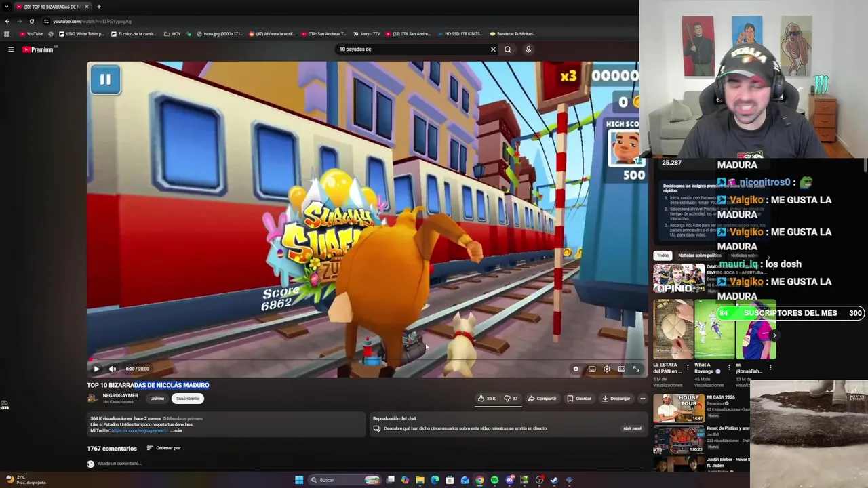Image resolution: width=868 pixels, height=488 pixels.
Task: Toggle subtitles in the video player
Action: click(592, 369)
